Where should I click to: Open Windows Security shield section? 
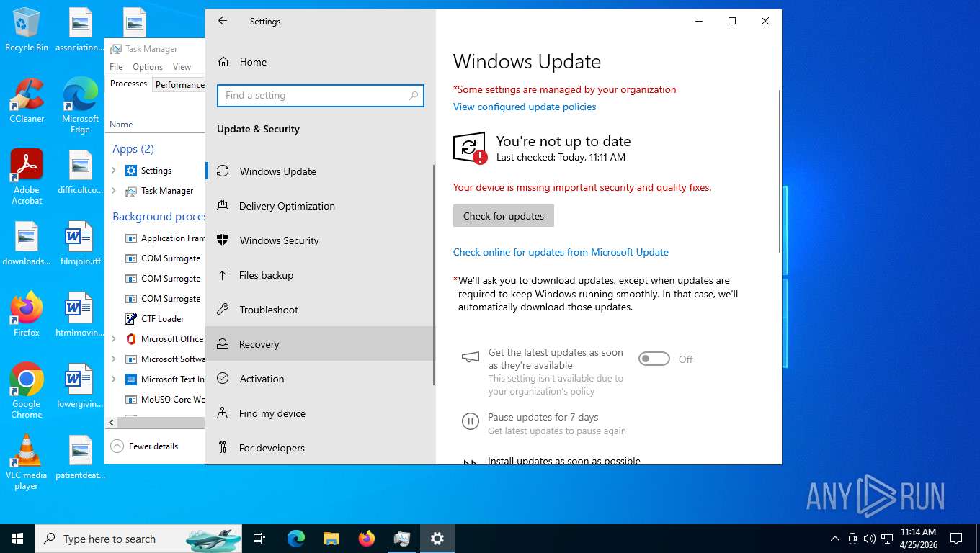point(319,240)
